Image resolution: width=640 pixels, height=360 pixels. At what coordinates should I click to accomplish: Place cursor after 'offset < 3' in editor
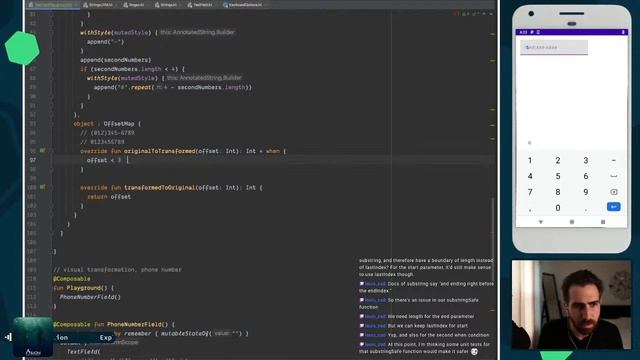coord(127,160)
